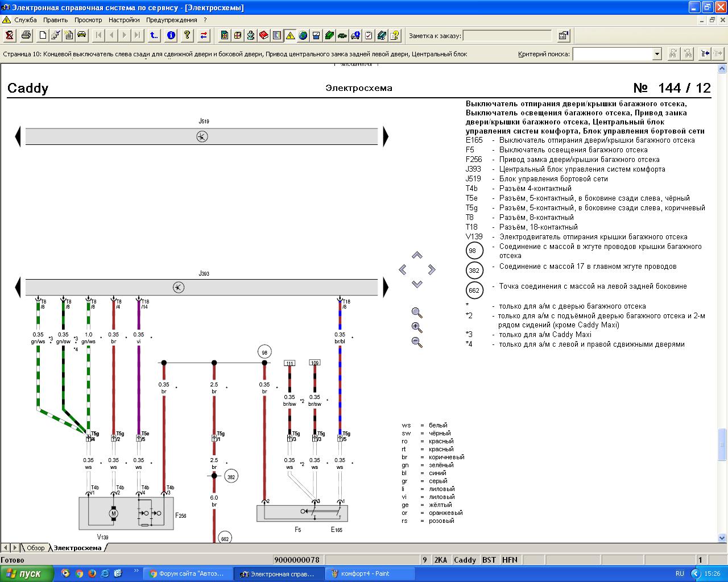Viewport: 728px width, 582px height.
Task: Click the blue 't..' toolbar icon
Action: [154, 35]
